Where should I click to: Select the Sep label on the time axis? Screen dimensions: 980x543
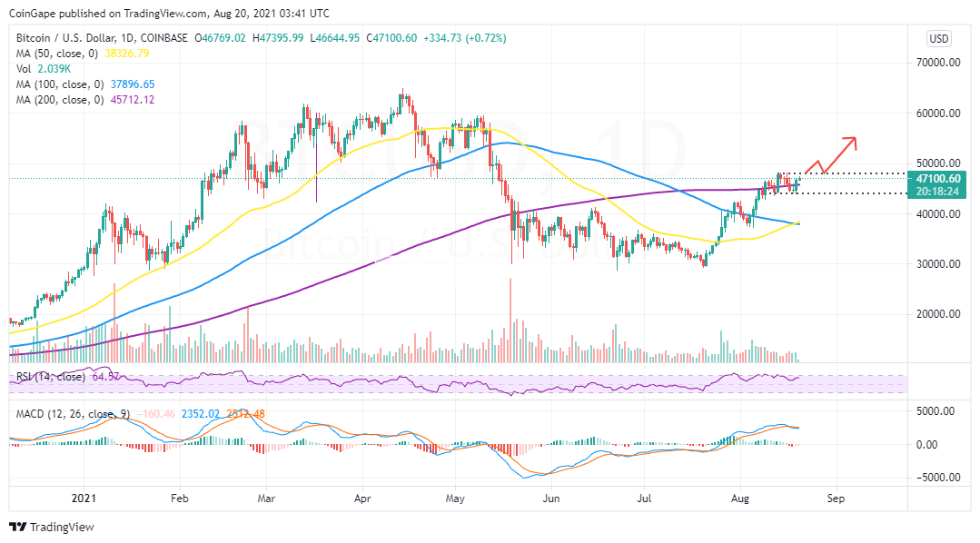pyautogui.click(x=836, y=499)
